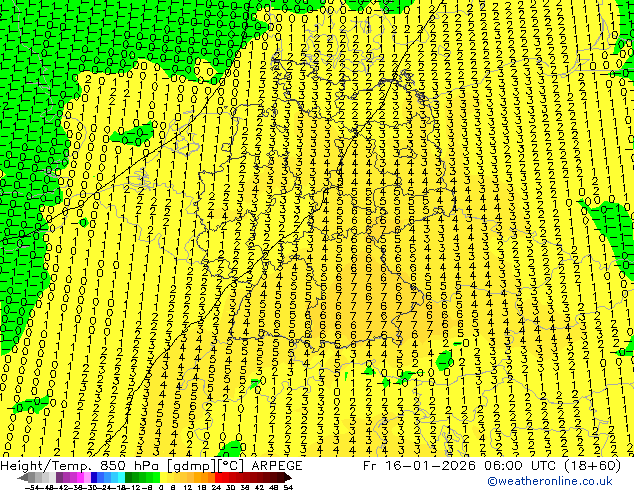Viewport: 634px width, 490px height.
Task: Click the '[gdmp]' unit label
Action: point(189,466)
